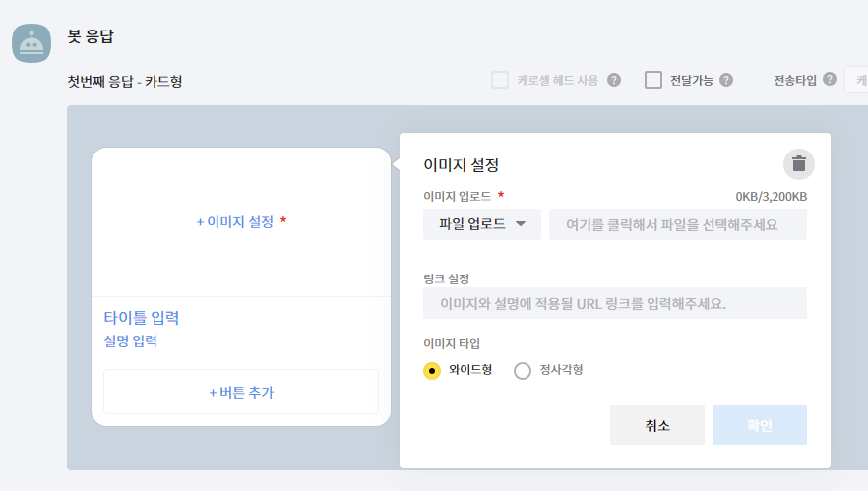Click the 0KB/3,200KB file size text
868x491 pixels.
click(772, 197)
